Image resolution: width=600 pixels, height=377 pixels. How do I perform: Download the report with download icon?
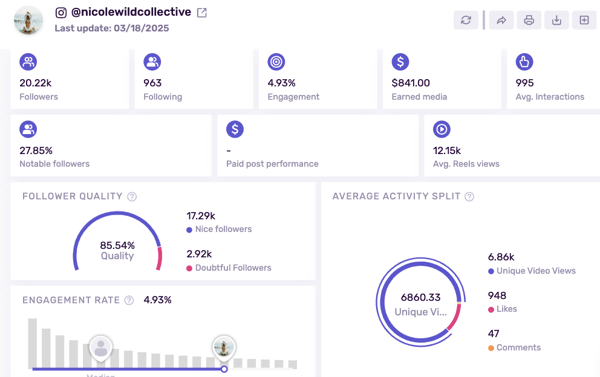click(556, 20)
